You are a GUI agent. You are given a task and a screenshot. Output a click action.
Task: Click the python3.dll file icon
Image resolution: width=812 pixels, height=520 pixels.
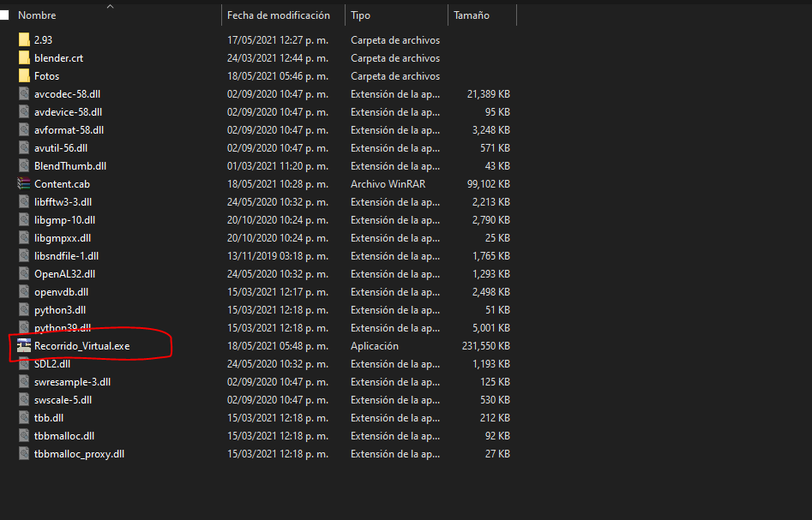[x=24, y=310]
